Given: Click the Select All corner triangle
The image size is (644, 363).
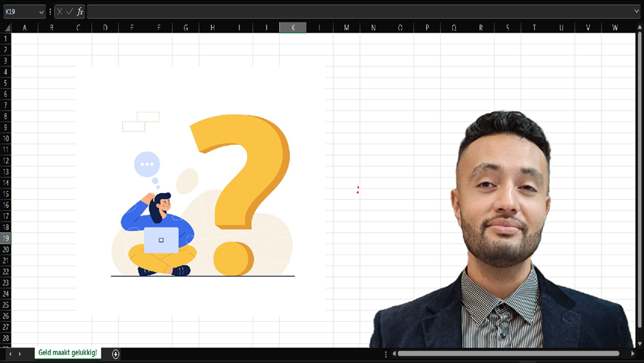Looking at the screenshot, I should pyautogui.click(x=6, y=27).
